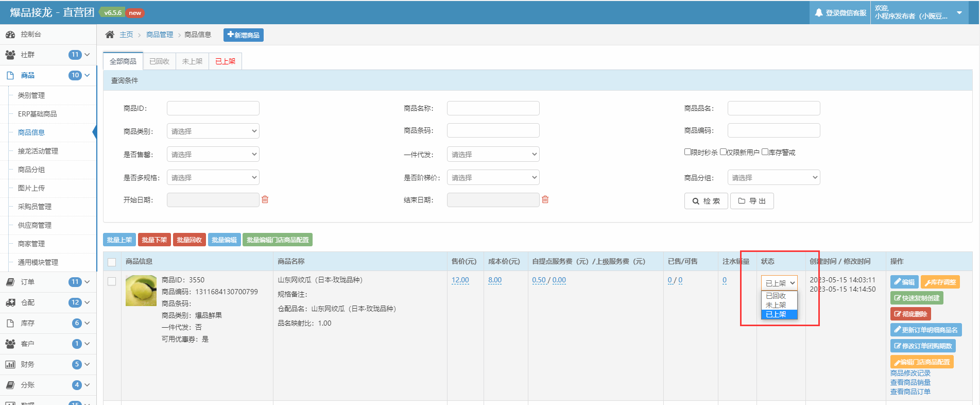Viewport: 980px width, 405px height.
Task: Click the 财务 chart icon in sidebar
Action: [x=10, y=364]
